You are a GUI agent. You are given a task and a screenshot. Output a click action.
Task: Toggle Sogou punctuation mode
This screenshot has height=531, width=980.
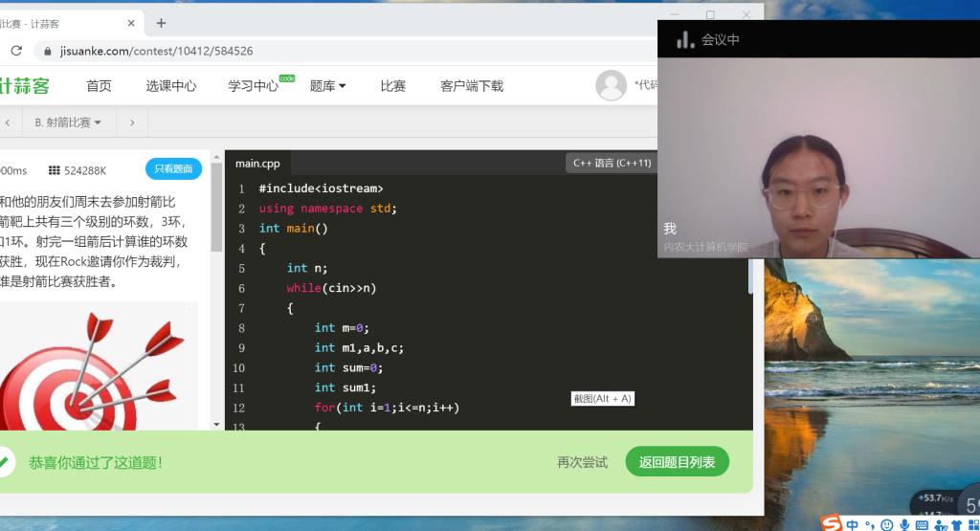(x=869, y=523)
